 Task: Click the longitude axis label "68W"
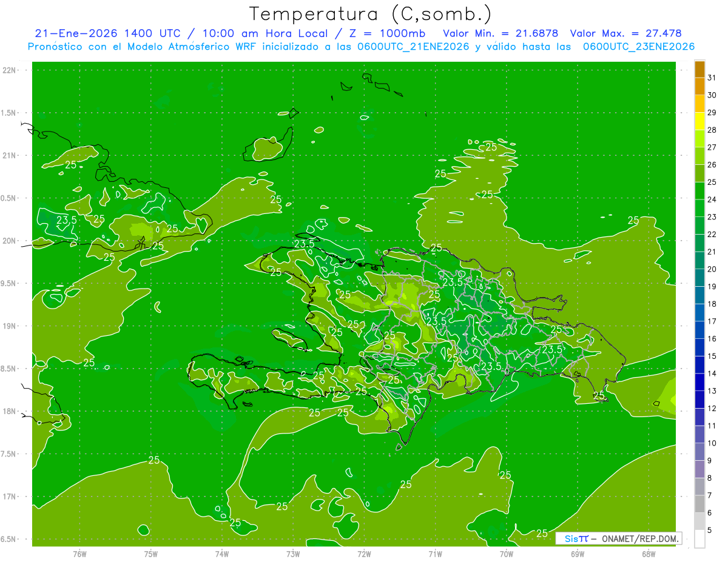(x=648, y=554)
